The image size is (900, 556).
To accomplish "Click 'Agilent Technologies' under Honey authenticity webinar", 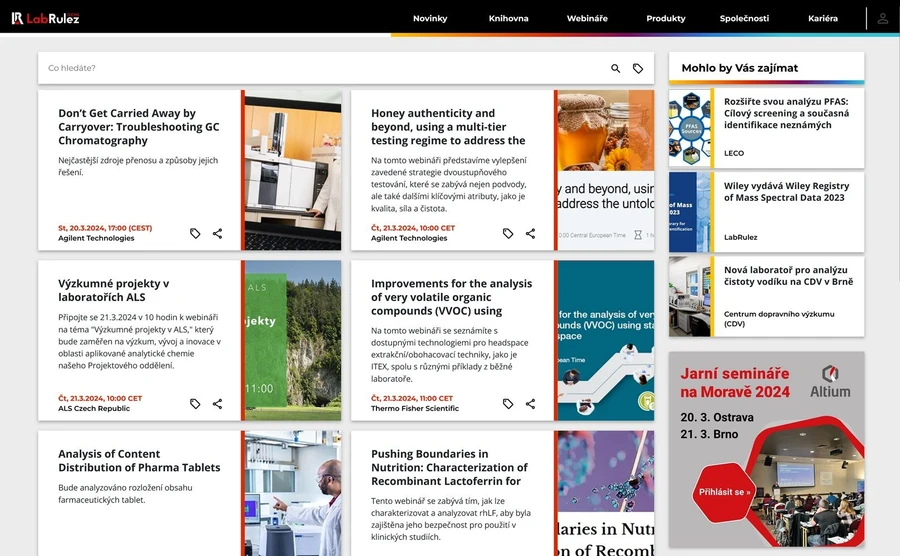I will [x=409, y=238].
